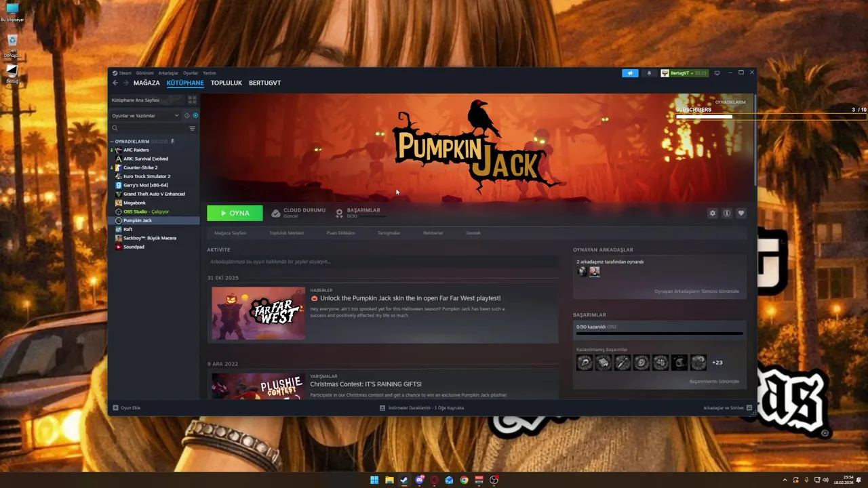This screenshot has height=488, width=868.
Task: Open the Puan Dükkânı link
Action: pos(340,233)
